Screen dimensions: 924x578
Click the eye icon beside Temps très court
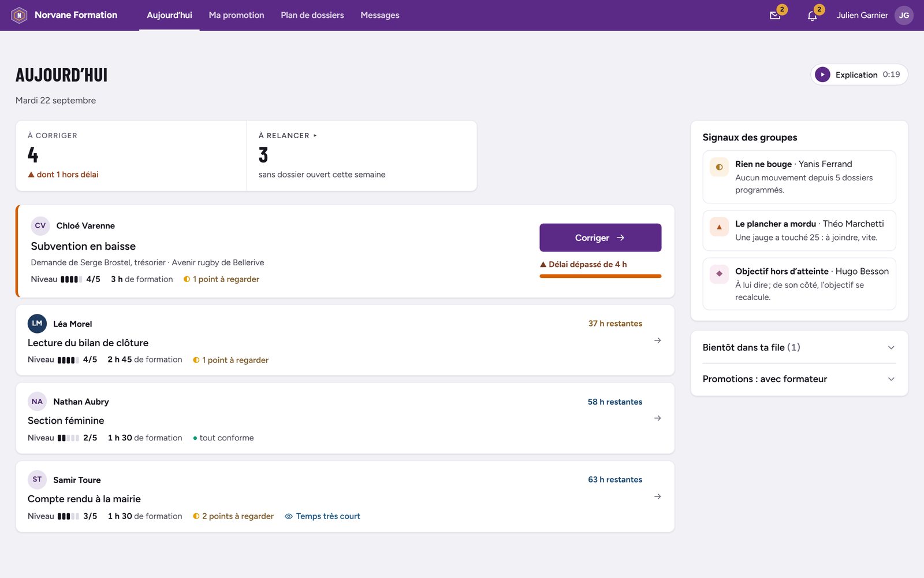click(x=289, y=517)
